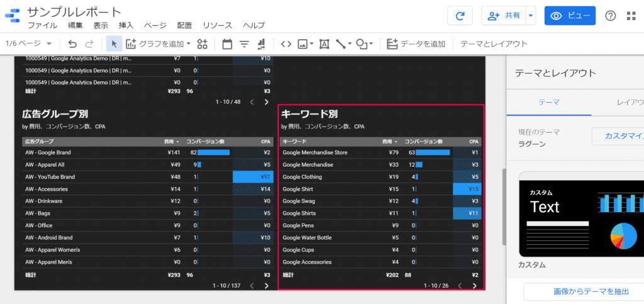Screen dimensions: 644x304
Task: Insert a URL embed with the <> icon
Action: (x=286, y=44)
